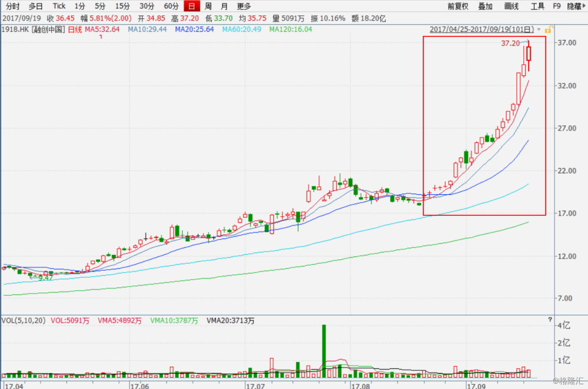
Task: Click the VMA10:3787万 value
Action: click(174, 321)
